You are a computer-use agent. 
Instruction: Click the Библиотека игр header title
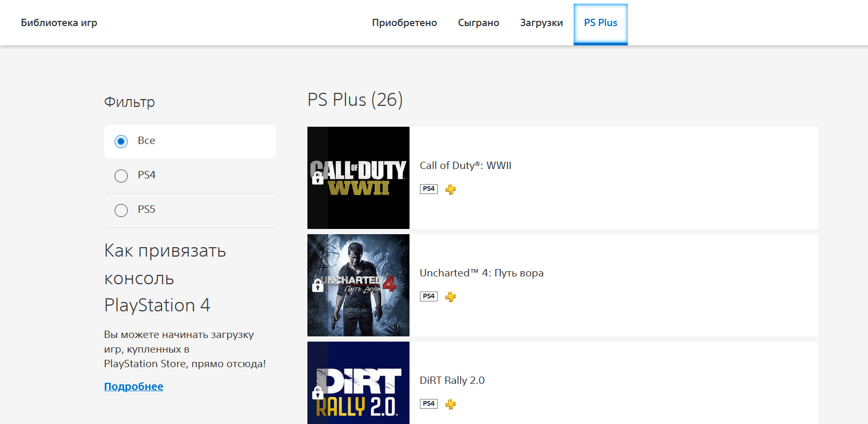pos(59,22)
